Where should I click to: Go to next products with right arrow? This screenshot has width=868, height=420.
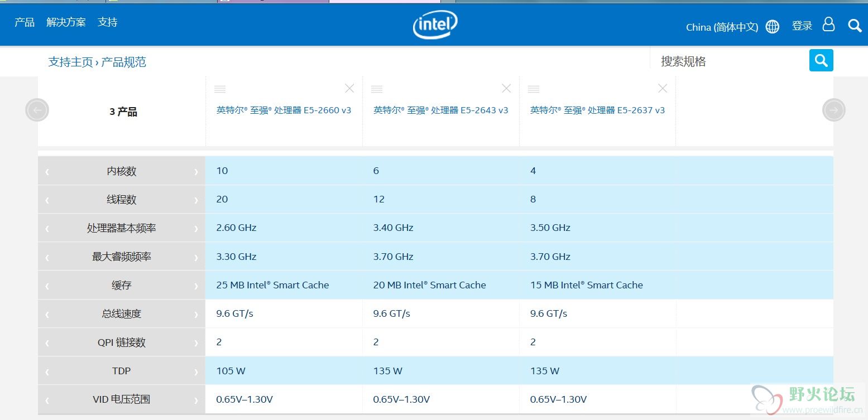click(833, 110)
